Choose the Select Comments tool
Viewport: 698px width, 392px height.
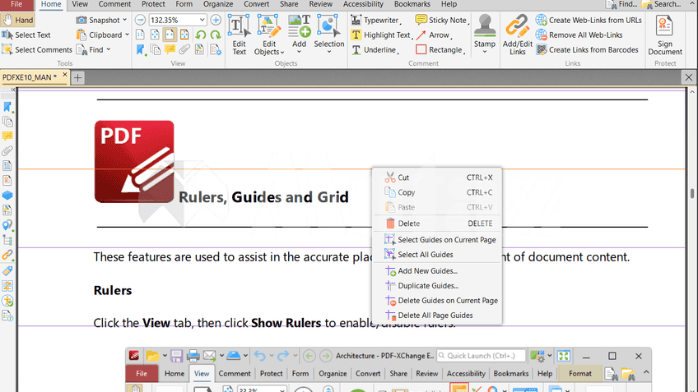[x=37, y=49]
